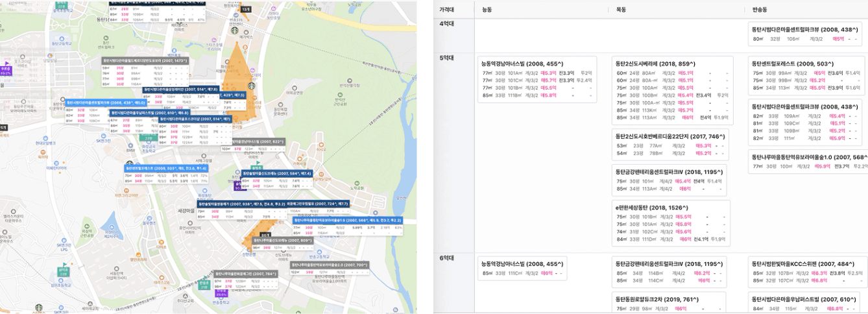Open map label 동탄나루마을신도브래뉴 (2007, 809^)

pyautogui.click(x=283, y=240)
